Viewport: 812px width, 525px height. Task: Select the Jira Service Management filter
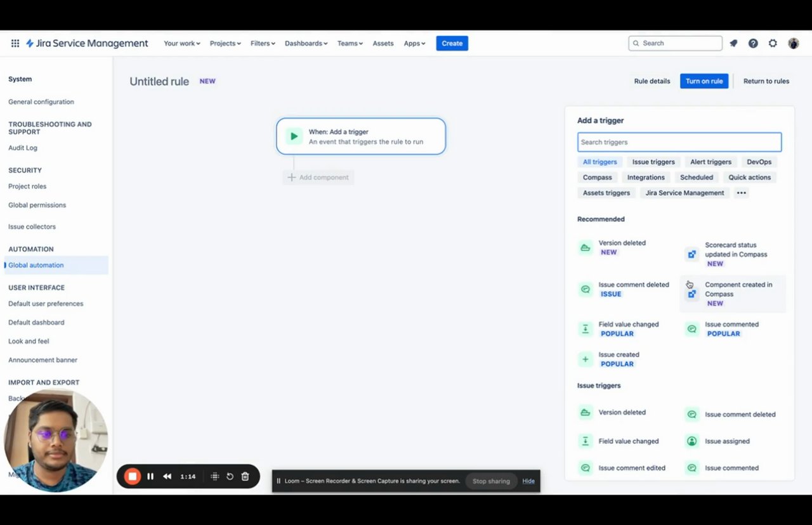click(x=684, y=193)
